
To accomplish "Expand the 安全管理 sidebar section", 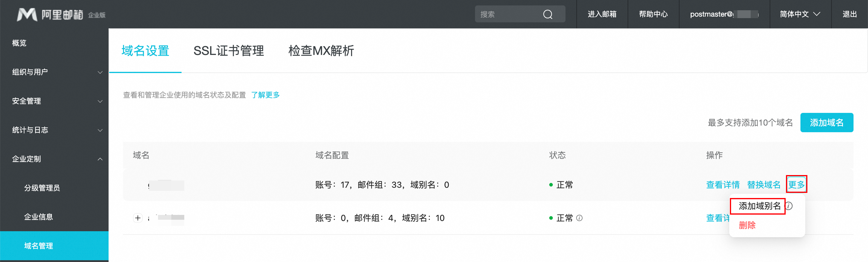I will [x=54, y=101].
